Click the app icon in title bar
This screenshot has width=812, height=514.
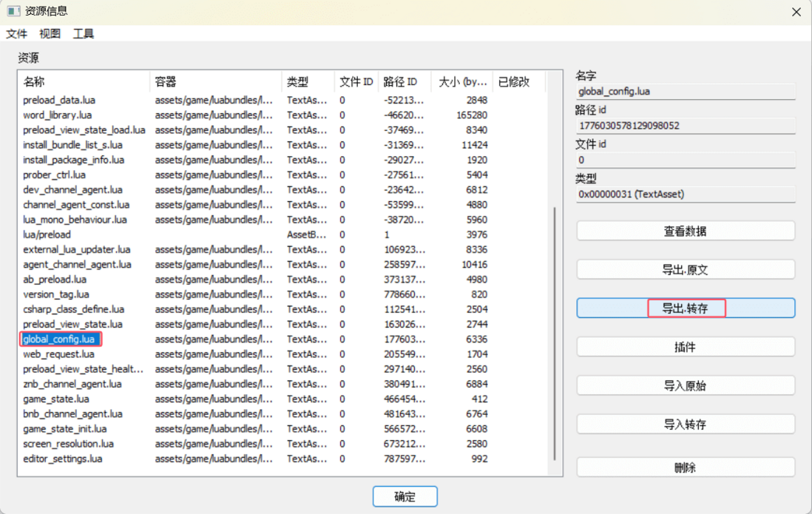[13, 11]
